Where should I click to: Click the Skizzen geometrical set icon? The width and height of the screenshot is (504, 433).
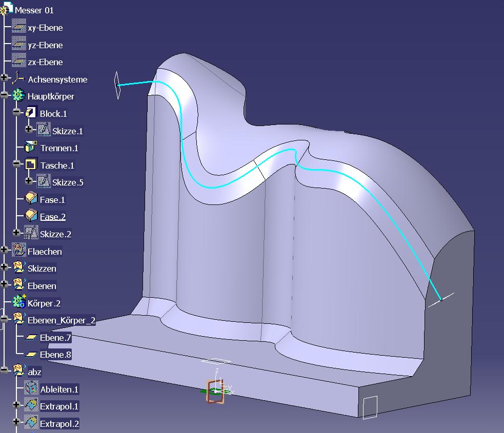click(x=18, y=267)
